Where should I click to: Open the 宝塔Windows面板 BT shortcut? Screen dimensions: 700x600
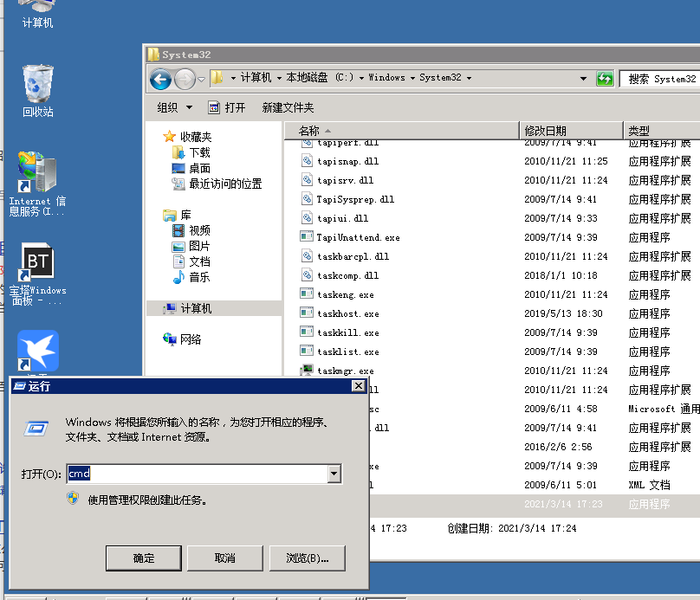[x=36, y=260]
